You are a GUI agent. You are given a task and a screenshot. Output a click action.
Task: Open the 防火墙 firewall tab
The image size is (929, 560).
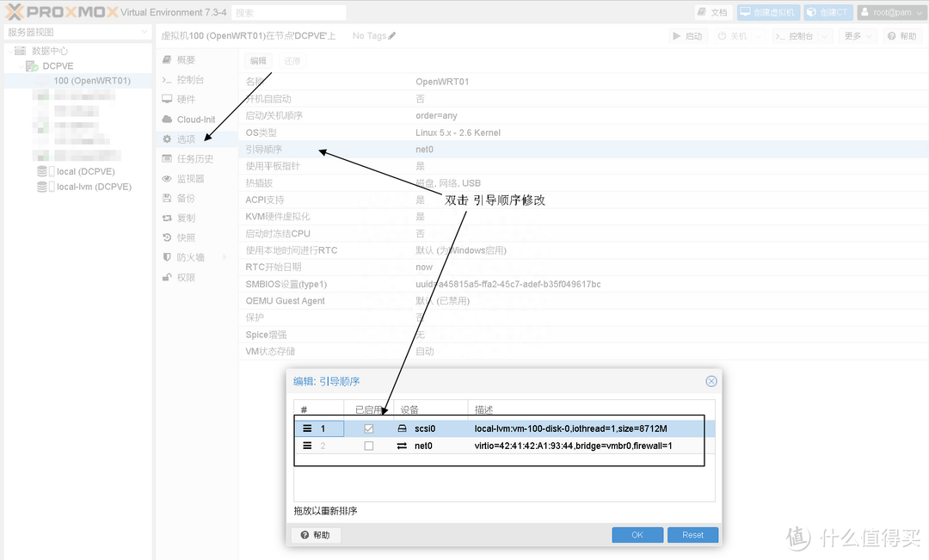click(x=190, y=257)
